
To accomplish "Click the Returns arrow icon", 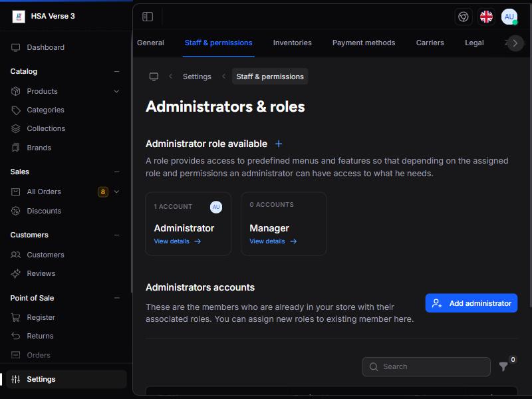I will click(x=15, y=336).
